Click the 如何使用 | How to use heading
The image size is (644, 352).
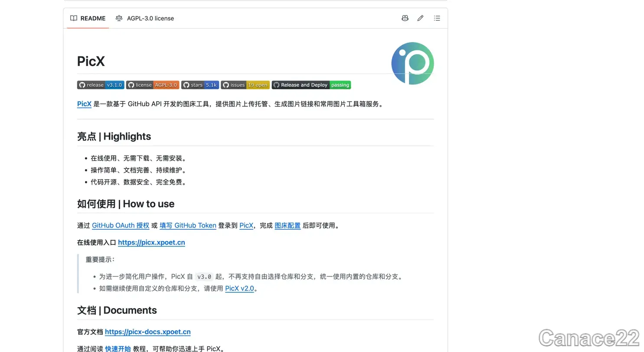point(126,204)
